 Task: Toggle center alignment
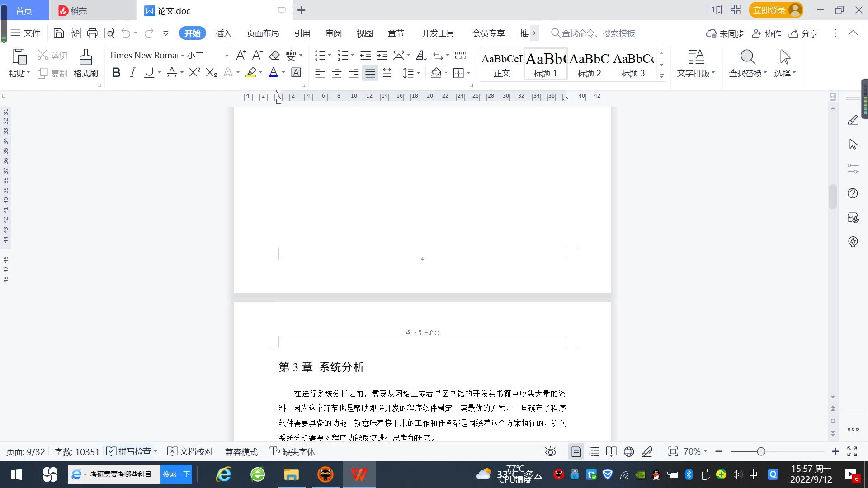(x=337, y=73)
